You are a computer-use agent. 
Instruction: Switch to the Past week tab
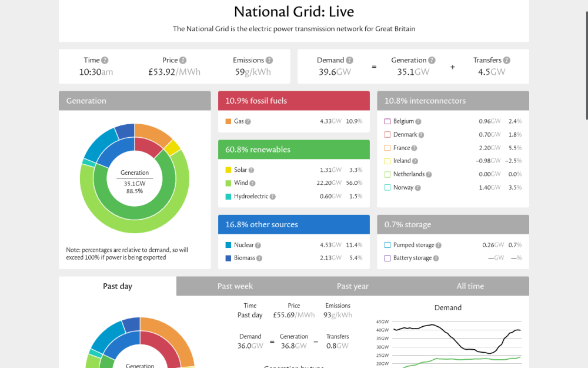[235, 286]
